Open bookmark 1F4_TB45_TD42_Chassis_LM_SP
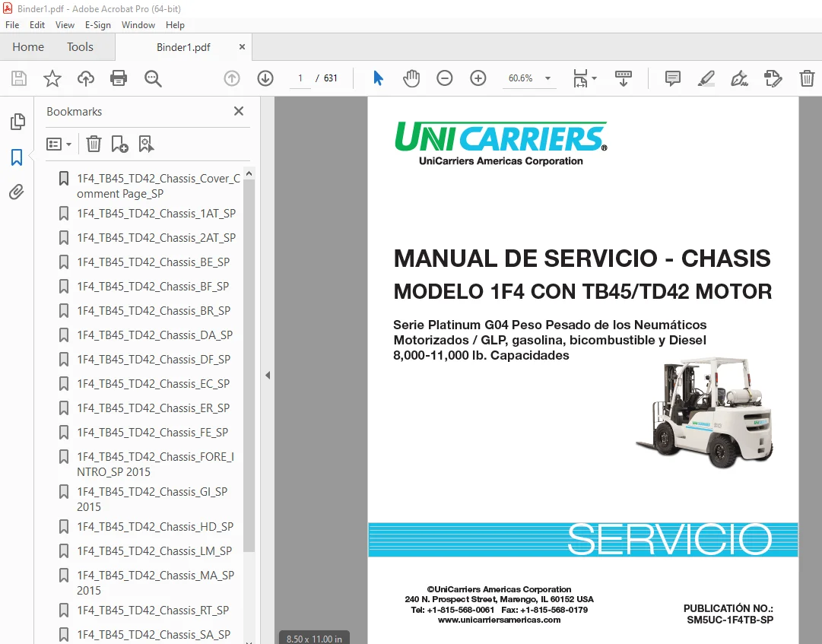 coord(154,551)
